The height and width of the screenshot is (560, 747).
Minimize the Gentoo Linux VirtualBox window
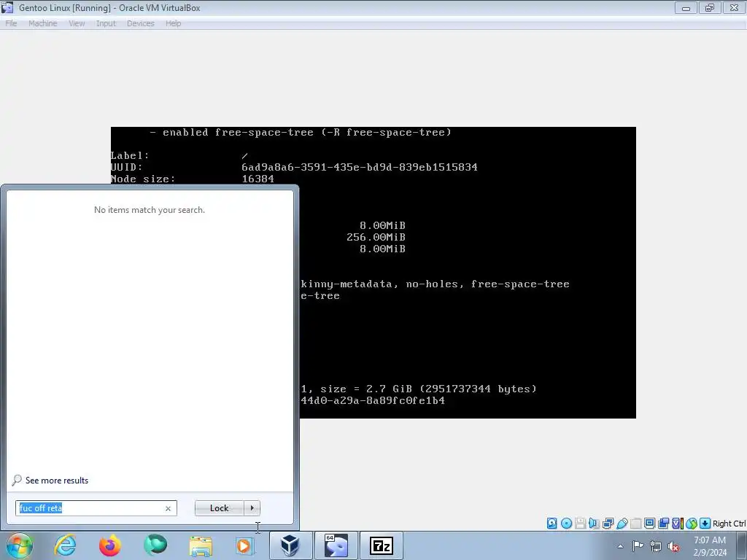pyautogui.click(x=686, y=7)
